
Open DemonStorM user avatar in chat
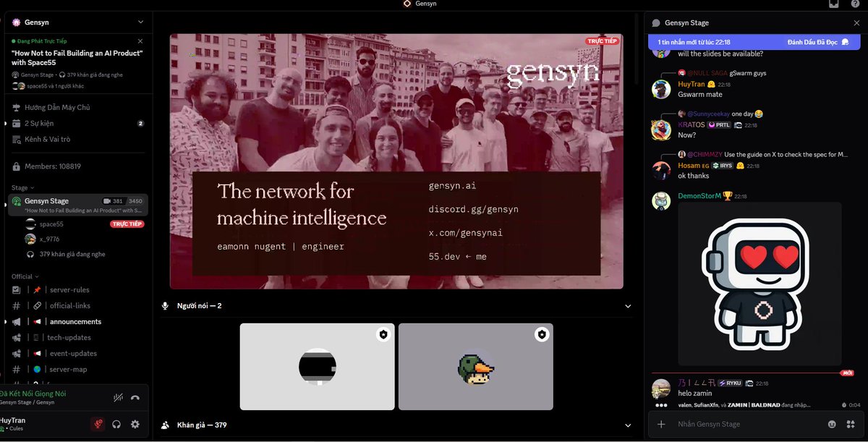click(x=661, y=201)
